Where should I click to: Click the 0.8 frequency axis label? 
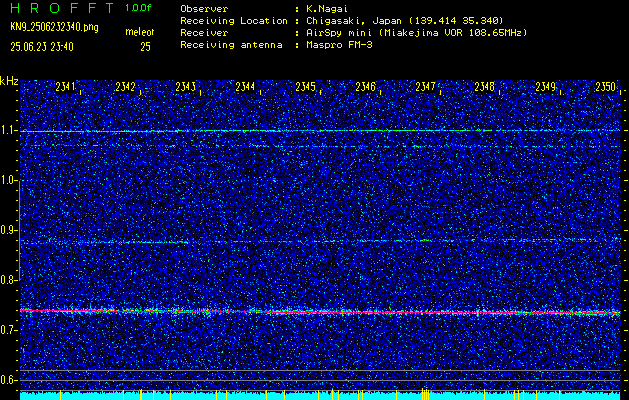point(8,280)
